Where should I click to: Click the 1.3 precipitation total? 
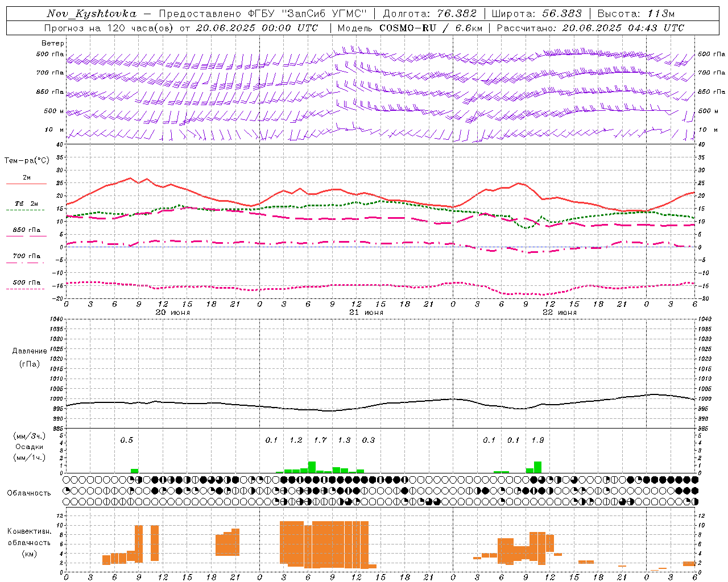[344, 440]
